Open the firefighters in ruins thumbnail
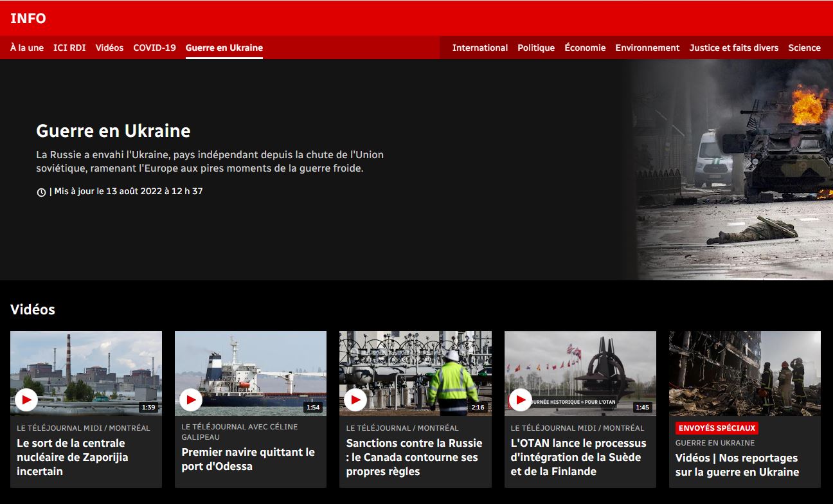Image resolution: width=833 pixels, height=504 pixels. point(745,373)
